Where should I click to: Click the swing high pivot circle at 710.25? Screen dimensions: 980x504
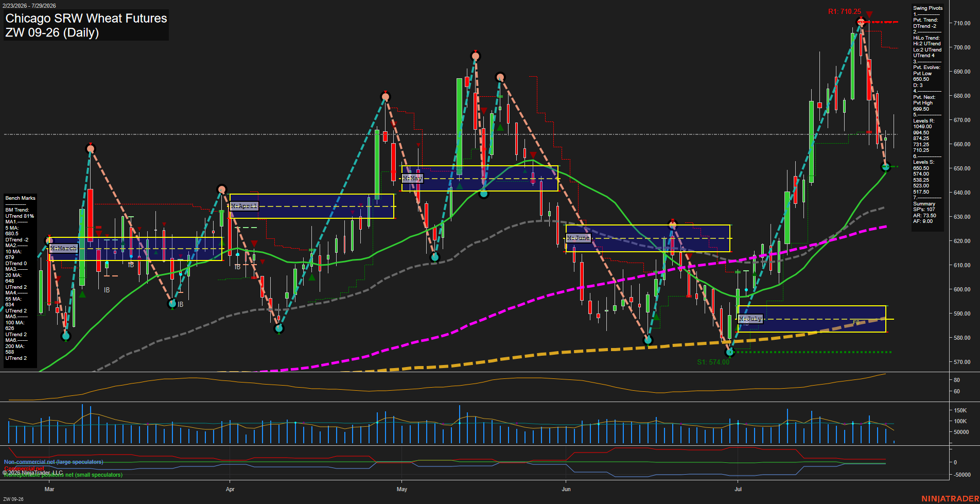860,22
